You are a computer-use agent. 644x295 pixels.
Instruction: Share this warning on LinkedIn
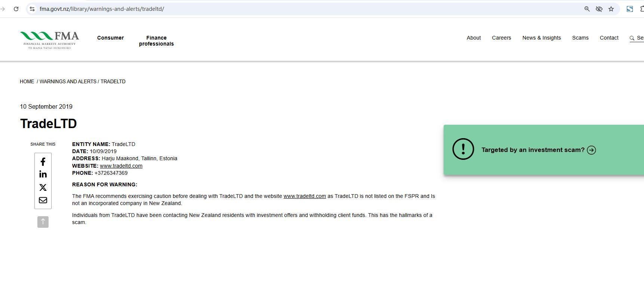point(43,174)
